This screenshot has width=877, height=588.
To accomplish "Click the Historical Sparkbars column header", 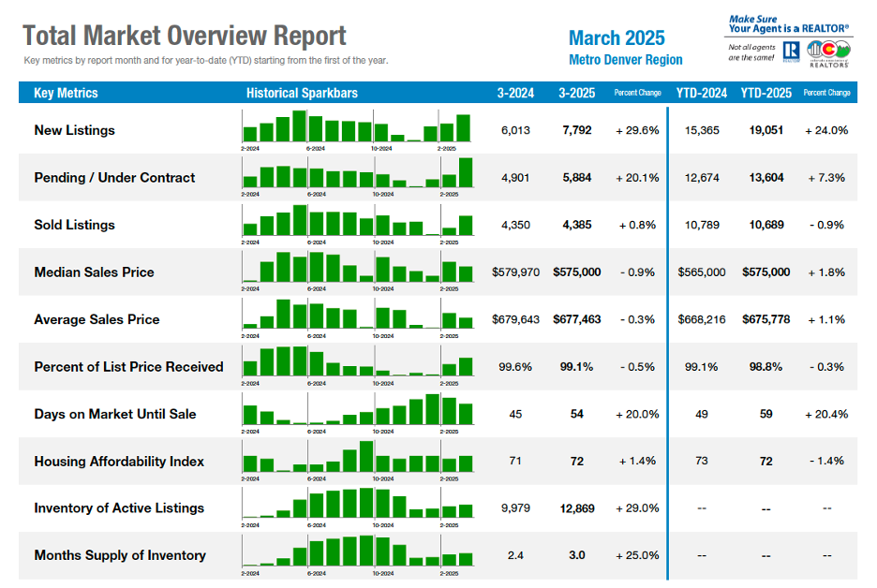I will [x=302, y=93].
